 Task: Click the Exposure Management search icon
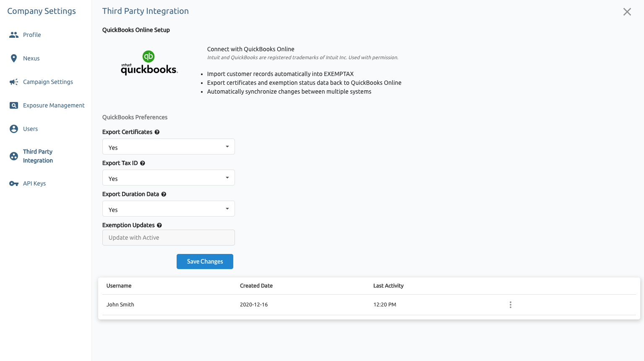click(x=14, y=105)
